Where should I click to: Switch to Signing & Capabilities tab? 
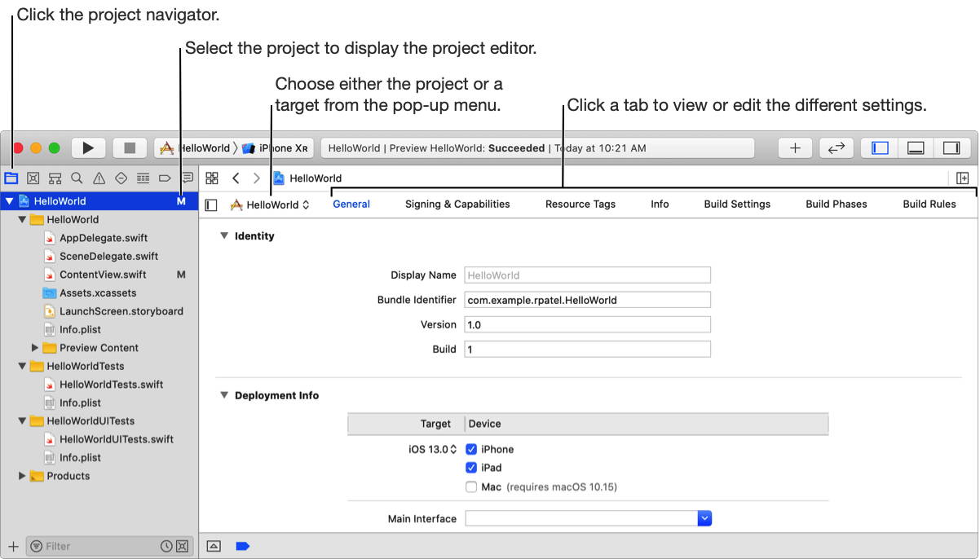457,205
